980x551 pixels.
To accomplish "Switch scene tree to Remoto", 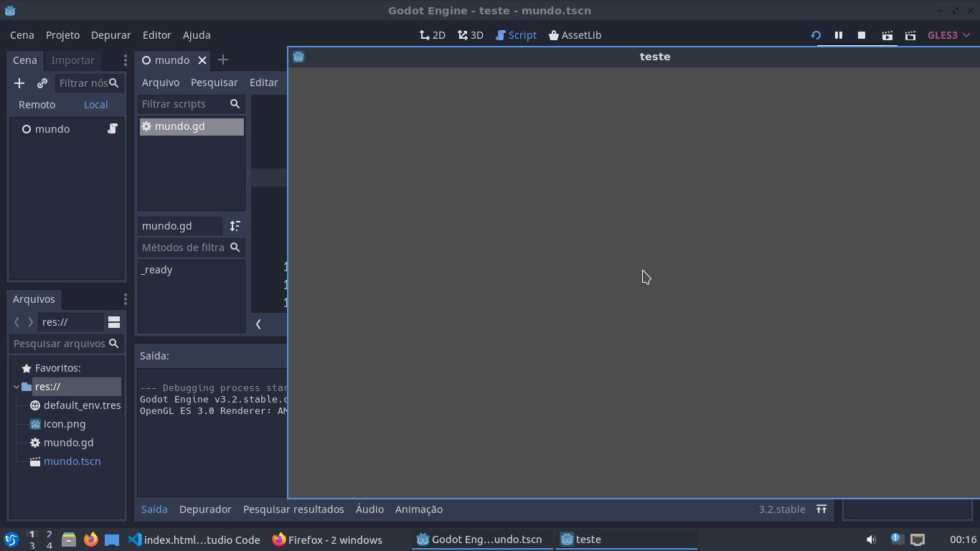I will (37, 105).
